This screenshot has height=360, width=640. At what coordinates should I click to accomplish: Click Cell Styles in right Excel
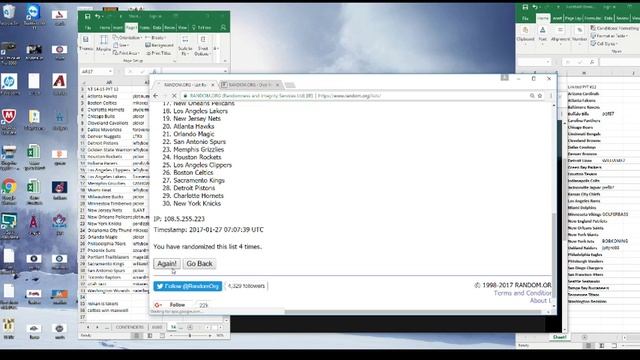point(603,44)
